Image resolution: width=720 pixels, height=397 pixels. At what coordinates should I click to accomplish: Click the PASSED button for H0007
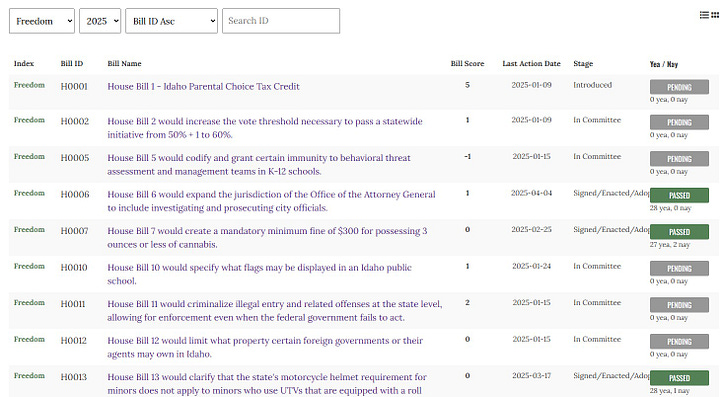(x=679, y=232)
